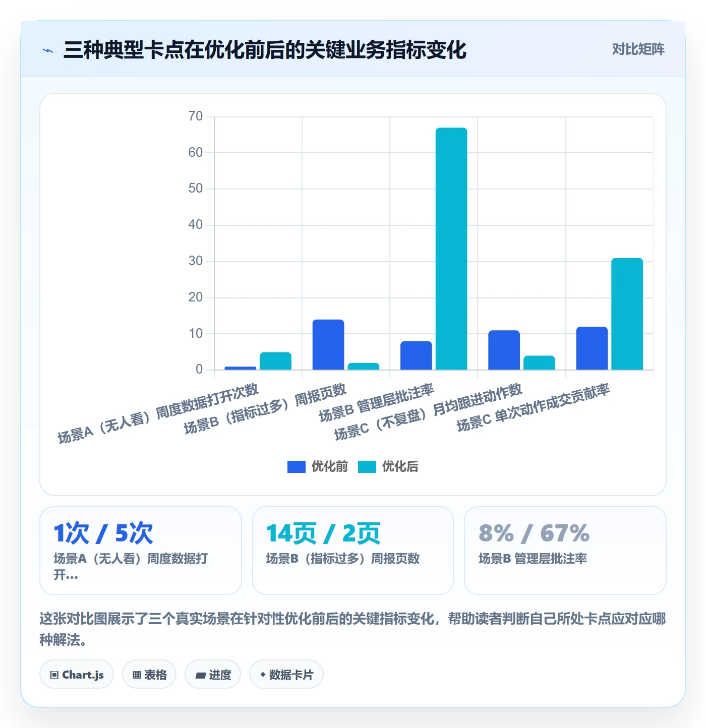Click the 对比矩阵 label in the header
This screenshot has height=728, width=706.
638,49
